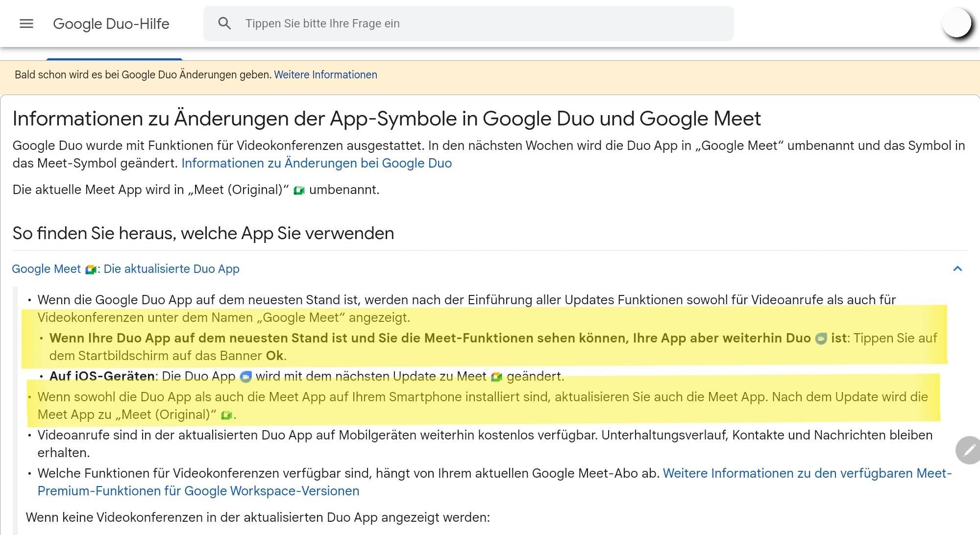980x535 pixels.
Task: Click heading 'So finden Sie heraus, welche App Sie verwenden'
Action: (x=203, y=233)
